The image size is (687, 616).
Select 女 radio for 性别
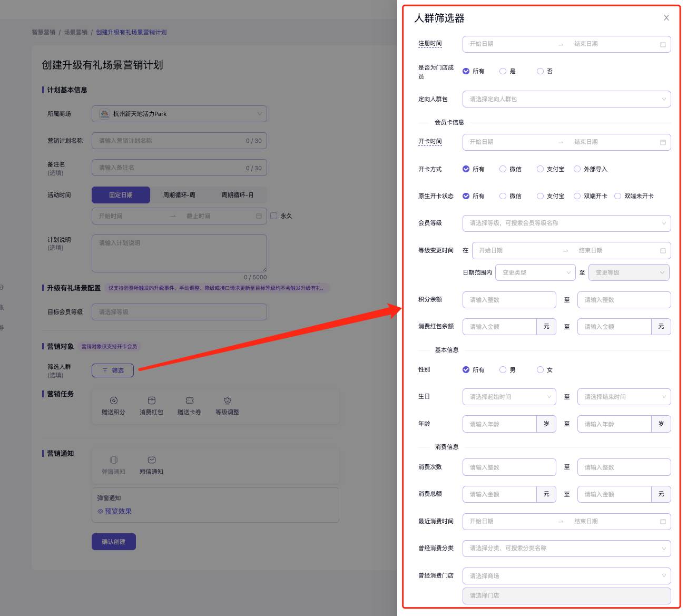point(541,370)
